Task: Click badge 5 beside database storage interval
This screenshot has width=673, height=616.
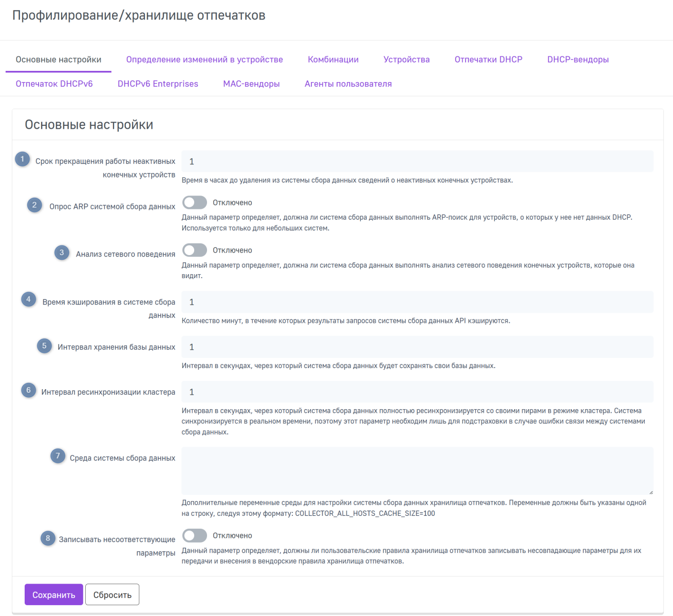Action: (x=44, y=346)
